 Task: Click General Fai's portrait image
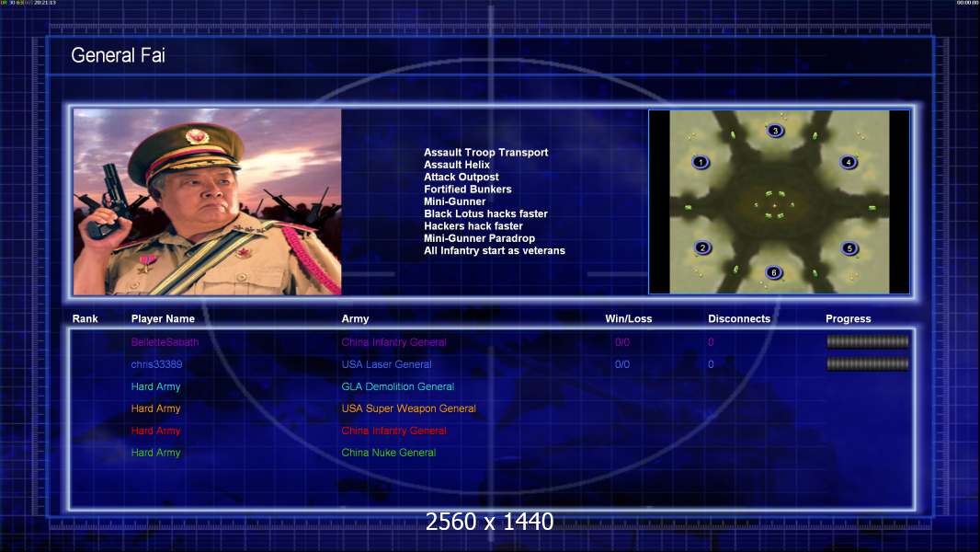point(208,201)
